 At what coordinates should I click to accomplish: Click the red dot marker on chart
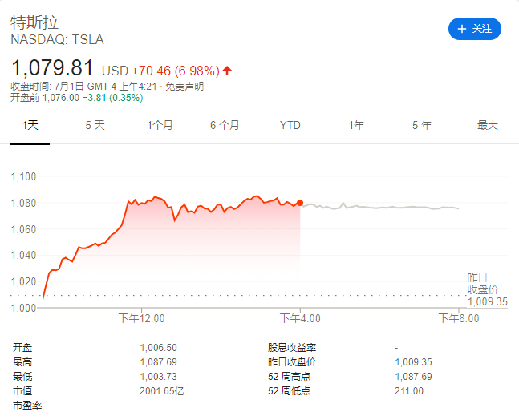300,203
